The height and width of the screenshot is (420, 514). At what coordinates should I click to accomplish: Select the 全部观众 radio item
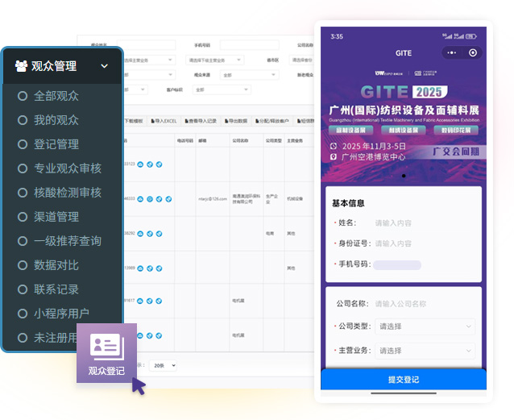(x=23, y=96)
